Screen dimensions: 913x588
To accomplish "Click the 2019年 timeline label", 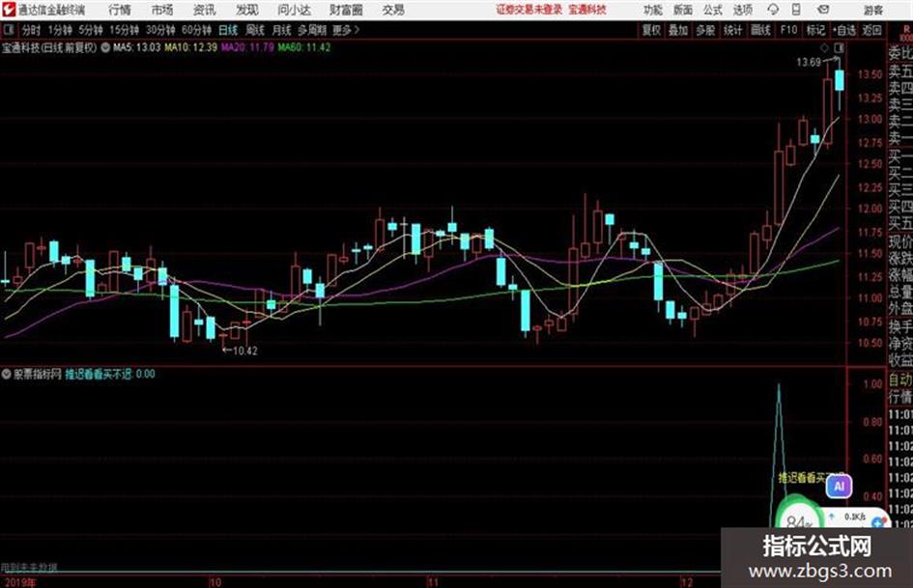I will tap(19, 582).
